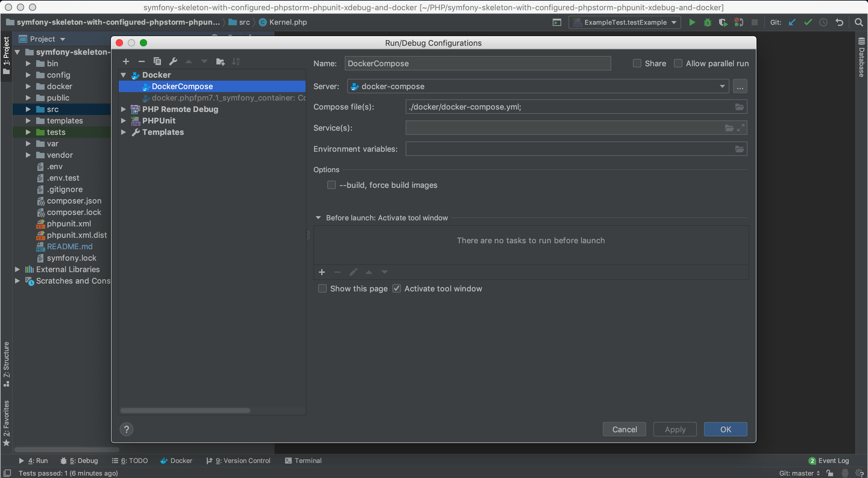Click the browse Compose file button
The width and height of the screenshot is (868, 478).
click(x=740, y=107)
